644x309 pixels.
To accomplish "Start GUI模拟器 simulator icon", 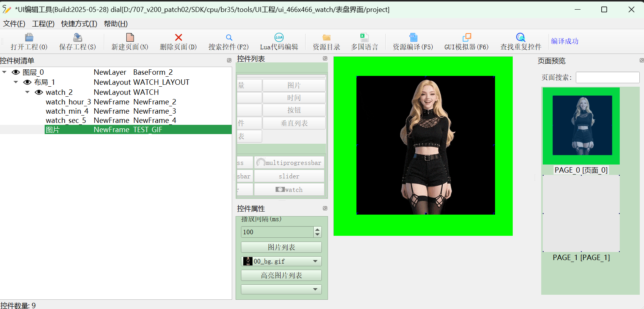I will (467, 37).
